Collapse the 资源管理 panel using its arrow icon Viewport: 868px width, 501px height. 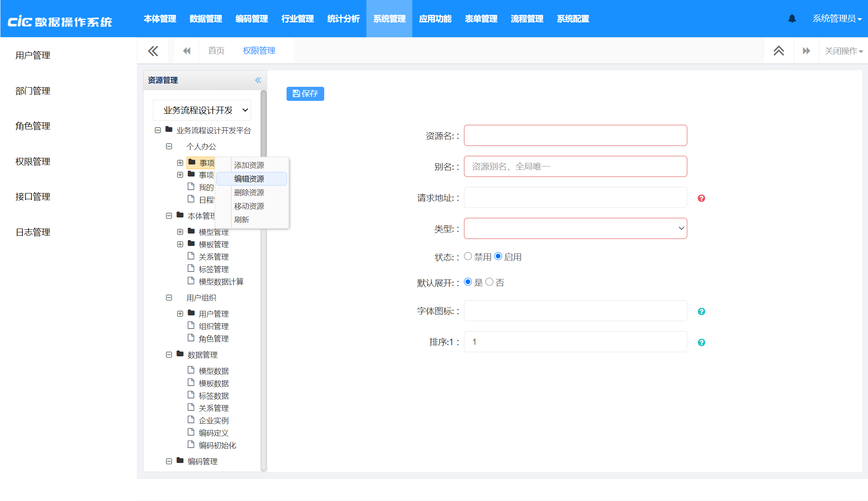point(258,80)
